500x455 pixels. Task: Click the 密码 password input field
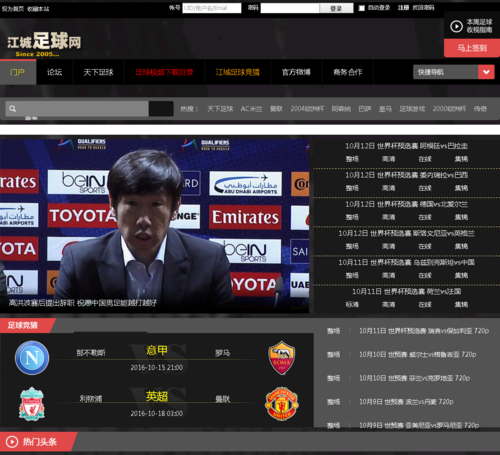pos(290,8)
